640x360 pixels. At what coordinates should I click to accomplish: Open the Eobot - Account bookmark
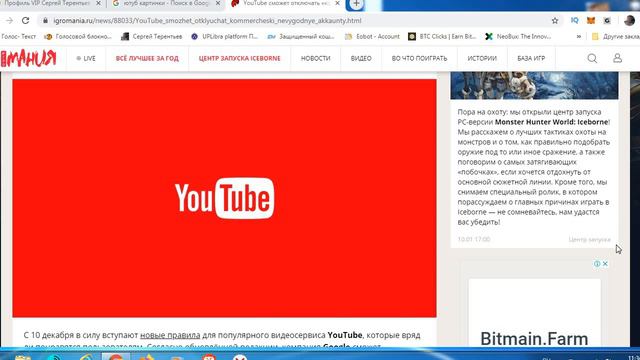tap(372, 36)
